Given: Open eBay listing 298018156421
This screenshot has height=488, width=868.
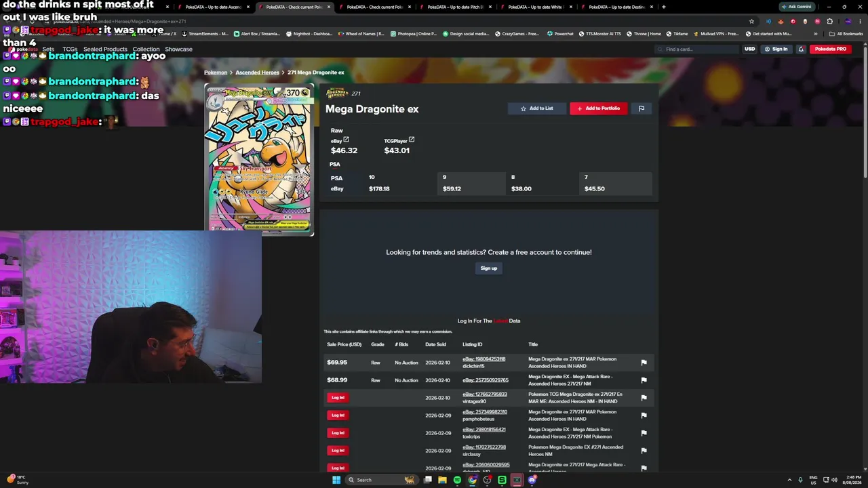Looking at the screenshot, I should (x=484, y=430).
